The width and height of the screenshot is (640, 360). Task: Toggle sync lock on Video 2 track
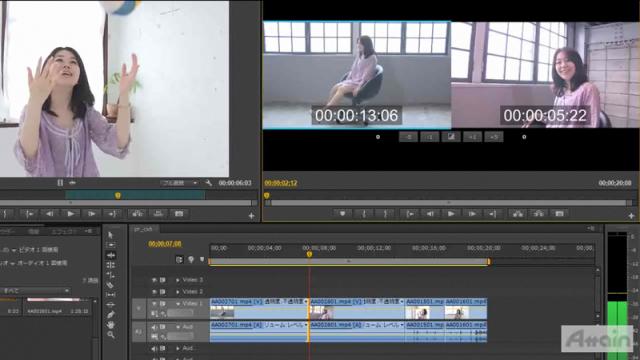[x=162, y=292]
